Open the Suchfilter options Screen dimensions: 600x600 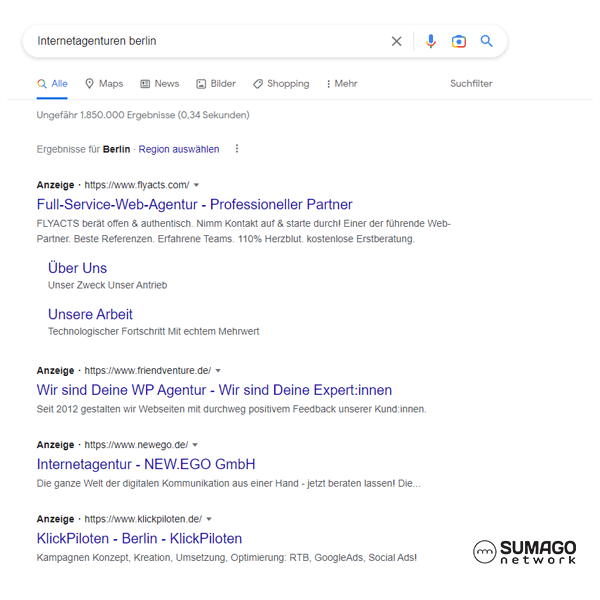[x=471, y=83]
